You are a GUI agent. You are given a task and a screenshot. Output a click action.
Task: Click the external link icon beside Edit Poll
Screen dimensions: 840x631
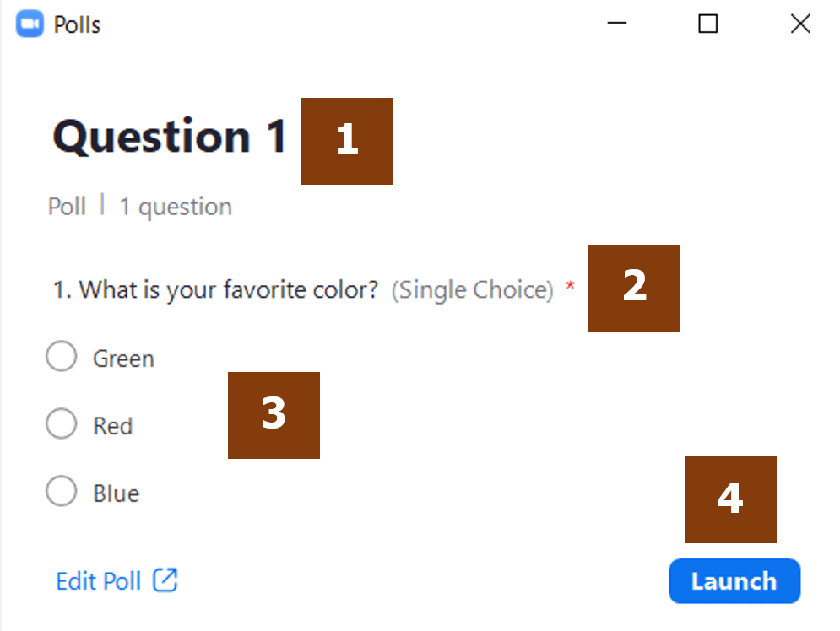click(x=165, y=580)
